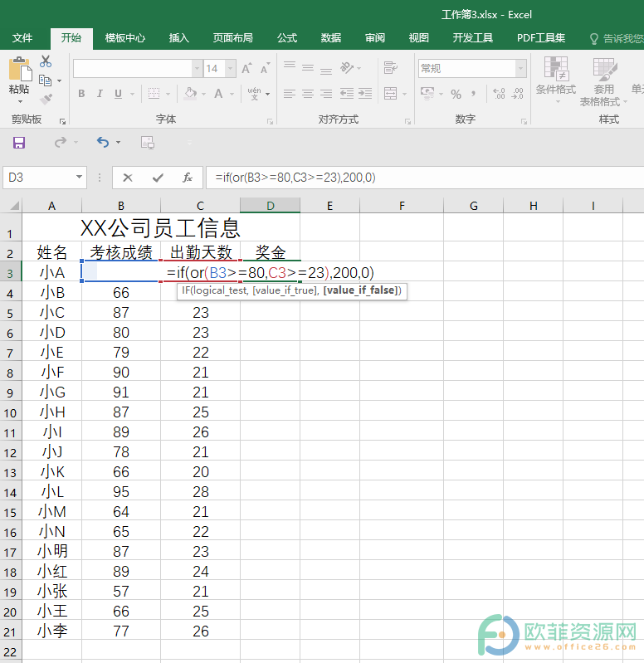Open the Paste options arrow
Image resolution: width=644 pixels, height=663 pixels.
(19, 101)
